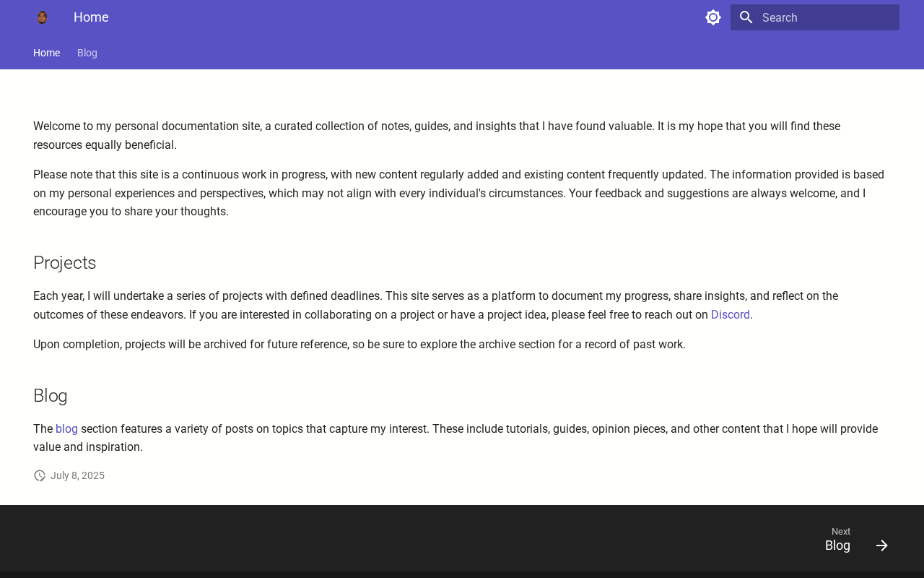Focus the Search input field

pyautogui.click(x=815, y=17)
